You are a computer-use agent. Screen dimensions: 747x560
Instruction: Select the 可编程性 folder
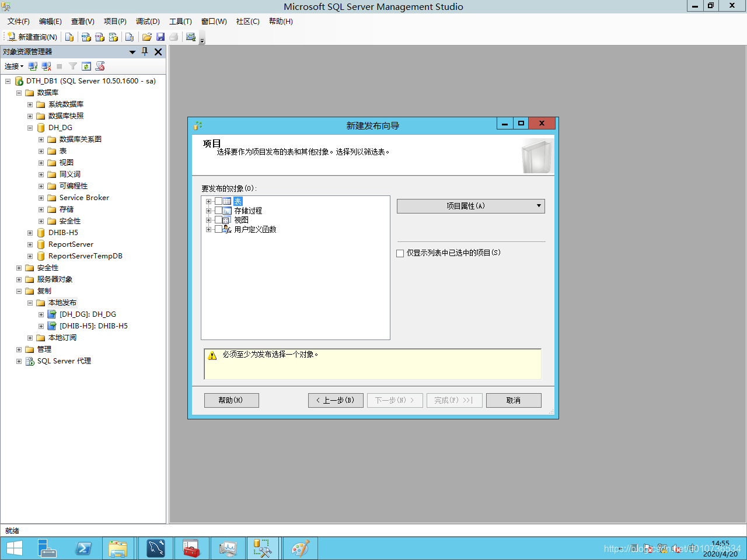[74, 186]
